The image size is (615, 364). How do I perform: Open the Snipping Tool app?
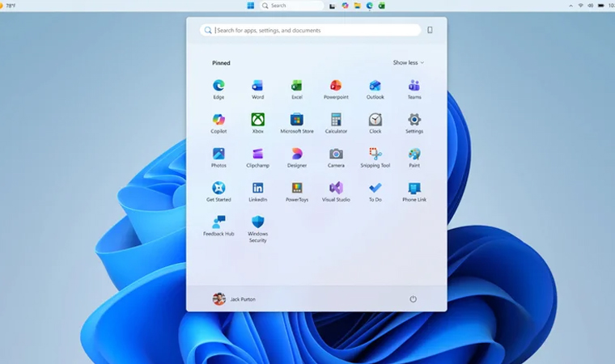[375, 158]
